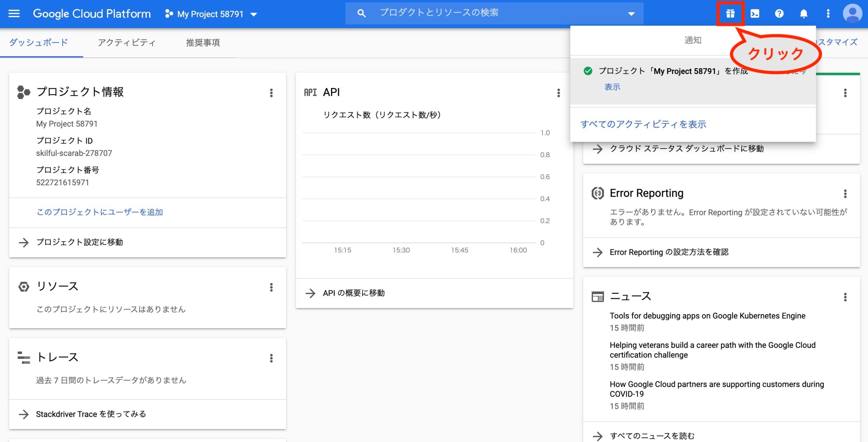Click the 通知 panel header
Image resolution: width=868 pixels, height=442 pixels.
[692, 40]
